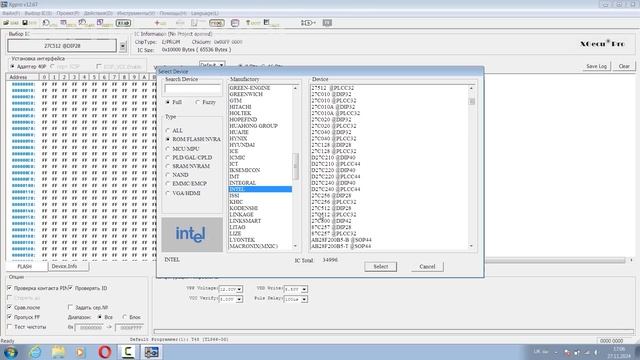Click Manufactory list scroll-up arrow
The image size is (640, 360).
tap(296, 88)
